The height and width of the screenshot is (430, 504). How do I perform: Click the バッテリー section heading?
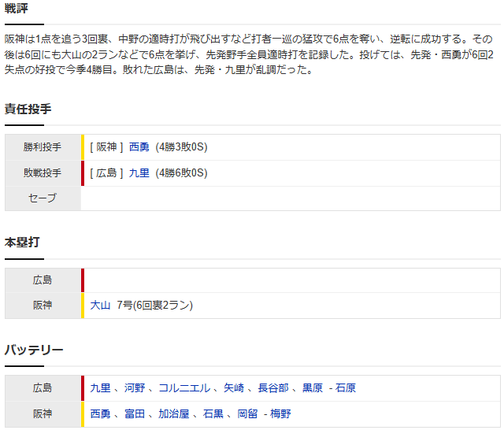tap(34, 350)
